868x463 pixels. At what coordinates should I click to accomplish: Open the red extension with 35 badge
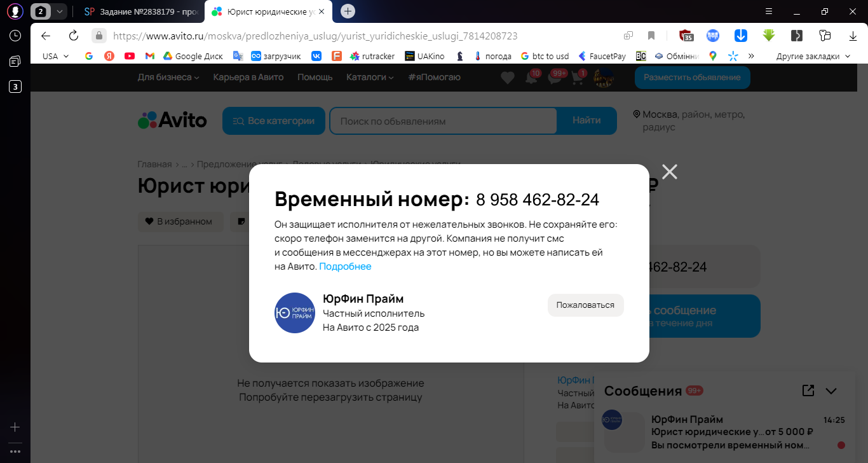(x=686, y=36)
